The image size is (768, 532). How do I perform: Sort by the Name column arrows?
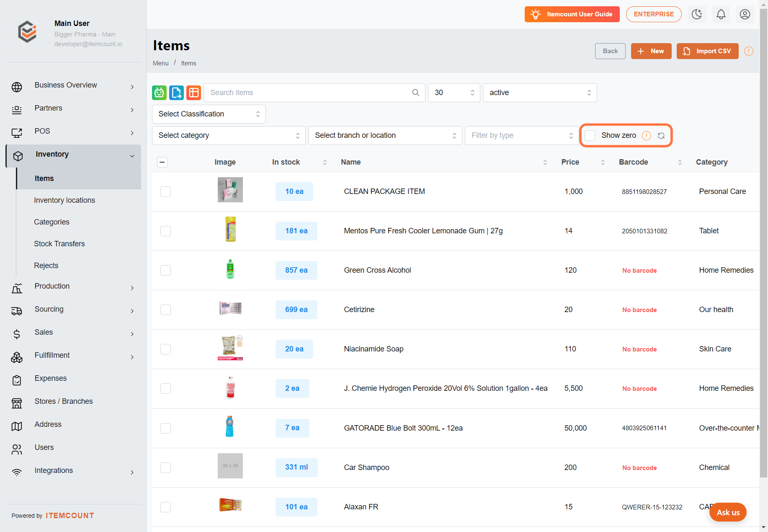[545, 163]
